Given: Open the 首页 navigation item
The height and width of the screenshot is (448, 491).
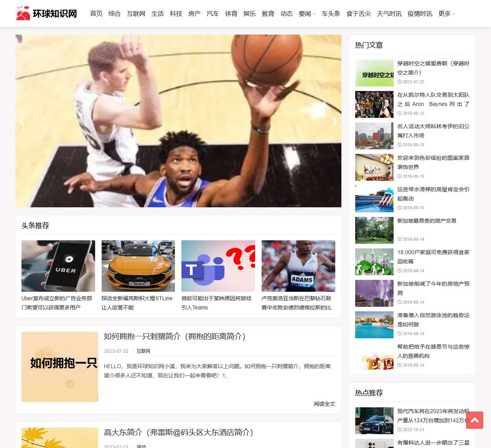Looking at the screenshot, I should click(96, 14).
